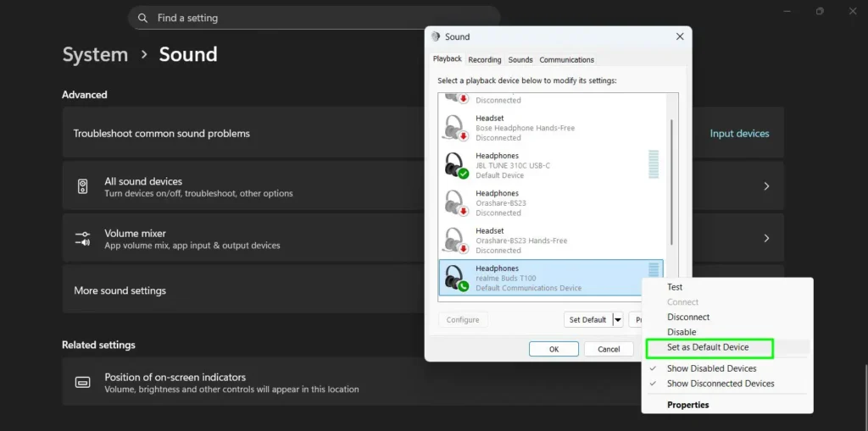Click the search magnifier icon in Settings
868x431 pixels.
pos(142,19)
